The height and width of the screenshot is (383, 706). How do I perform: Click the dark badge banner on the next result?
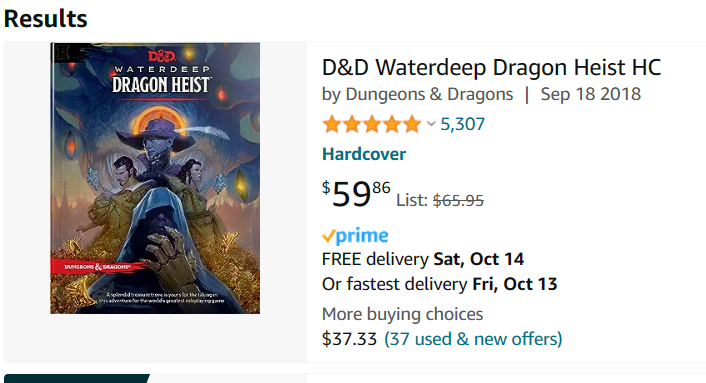77,378
